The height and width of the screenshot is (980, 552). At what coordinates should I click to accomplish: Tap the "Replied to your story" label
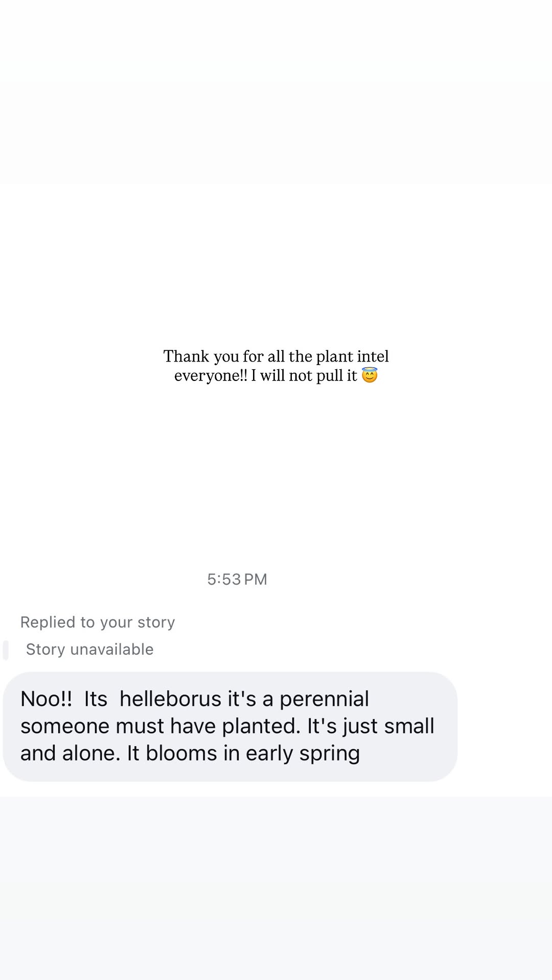click(98, 622)
